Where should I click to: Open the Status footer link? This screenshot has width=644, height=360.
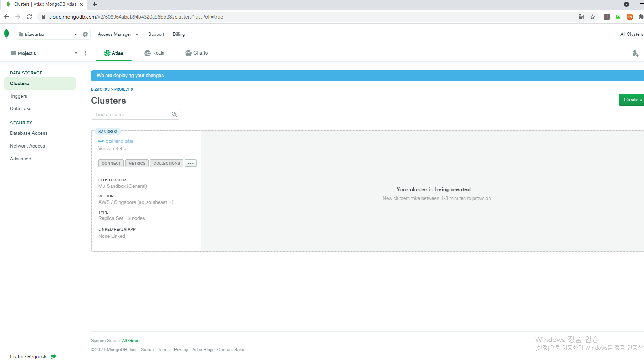pyautogui.click(x=147, y=350)
